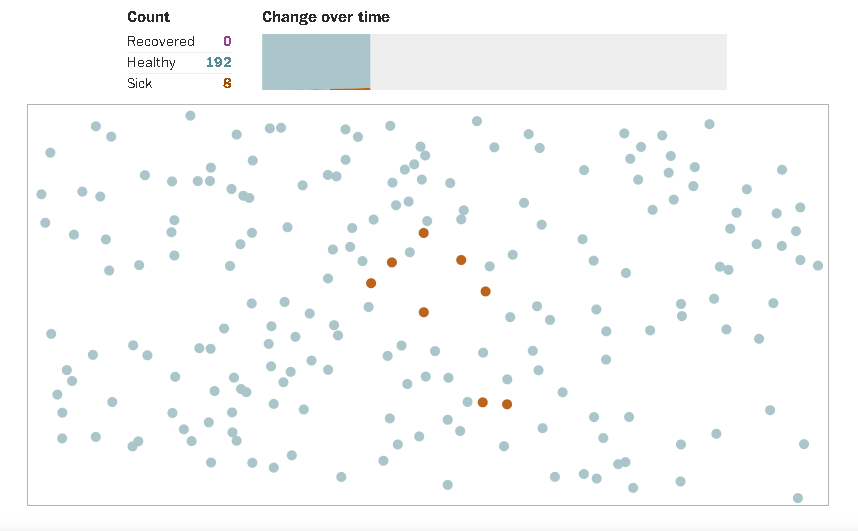Screen dimensions: 858x531
Task: Select the topmost orange sick dot
Action: pyautogui.click(x=424, y=233)
